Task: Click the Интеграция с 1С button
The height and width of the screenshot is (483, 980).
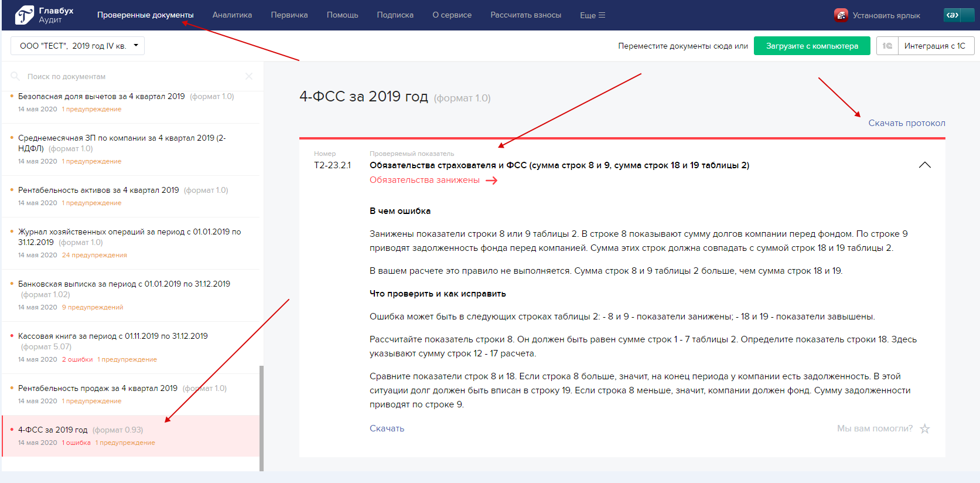Action: click(x=934, y=46)
